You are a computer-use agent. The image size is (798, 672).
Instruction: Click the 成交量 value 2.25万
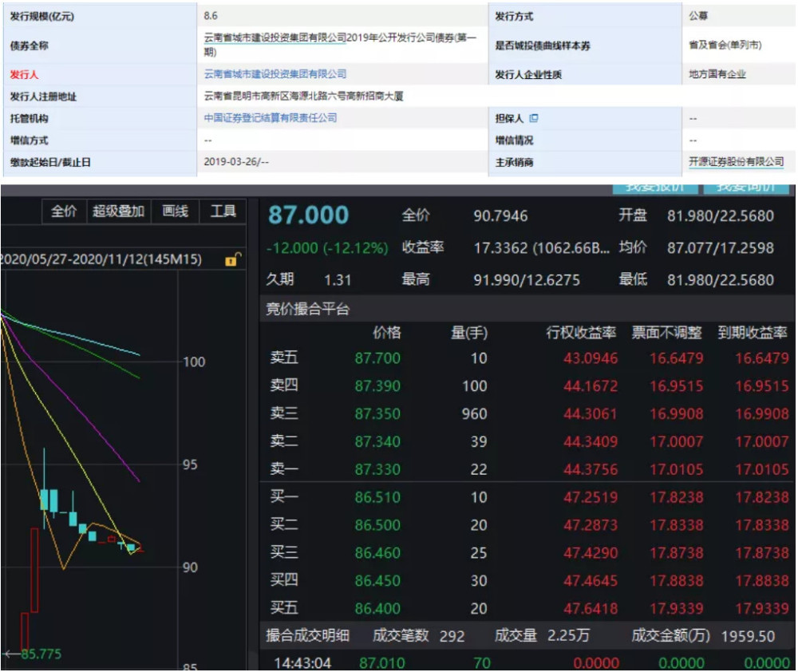[x=568, y=635]
